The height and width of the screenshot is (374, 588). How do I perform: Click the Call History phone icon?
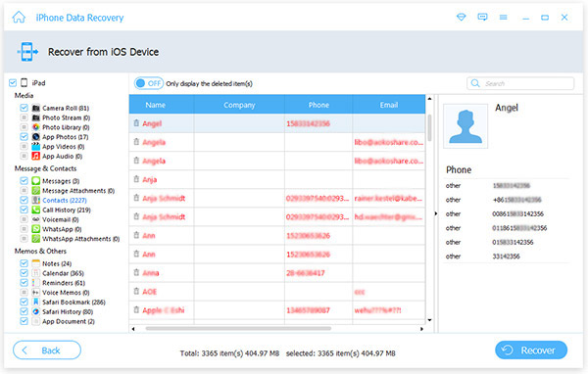(x=35, y=210)
